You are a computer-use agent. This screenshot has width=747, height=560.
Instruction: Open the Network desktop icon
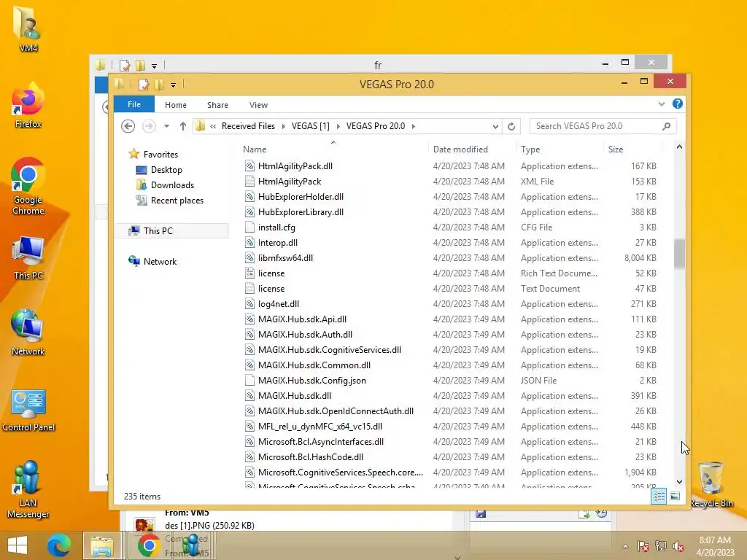[28, 332]
